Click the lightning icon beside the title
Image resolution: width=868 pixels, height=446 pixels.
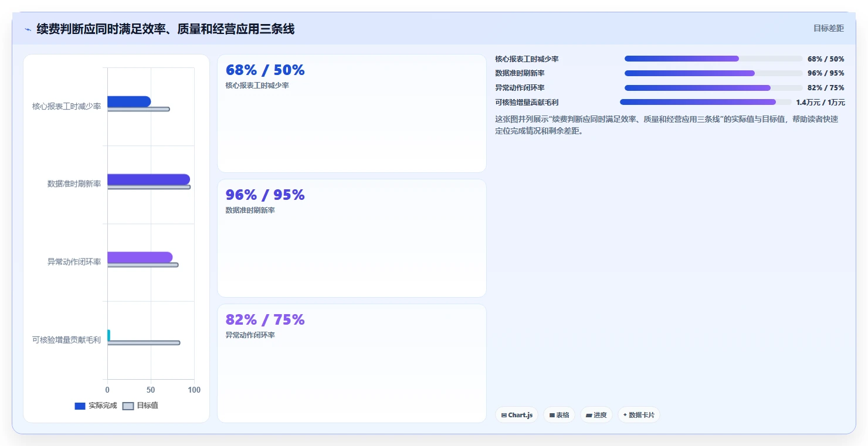(28, 29)
